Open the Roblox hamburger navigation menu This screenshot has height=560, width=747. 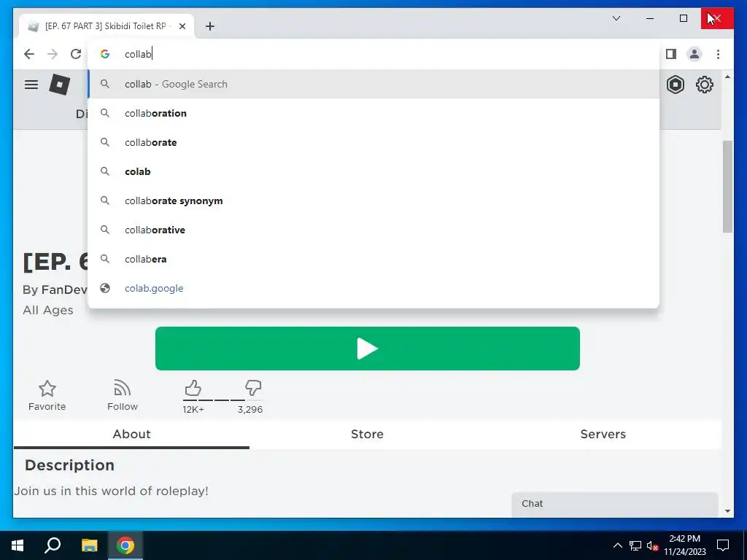(x=31, y=85)
